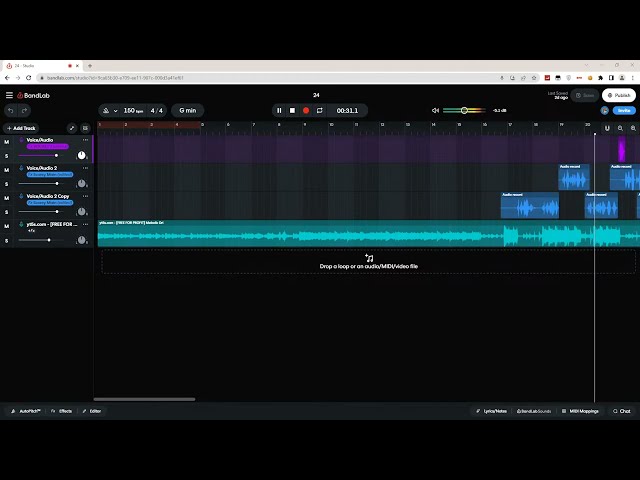Viewport: 640px width, 480px height.
Task: Add a new track
Action: [x=21, y=128]
